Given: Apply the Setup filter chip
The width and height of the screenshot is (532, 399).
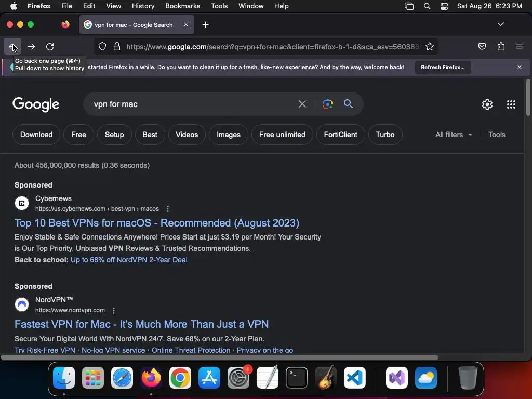Looking at the screenshot, I should [x=114, y=135].
